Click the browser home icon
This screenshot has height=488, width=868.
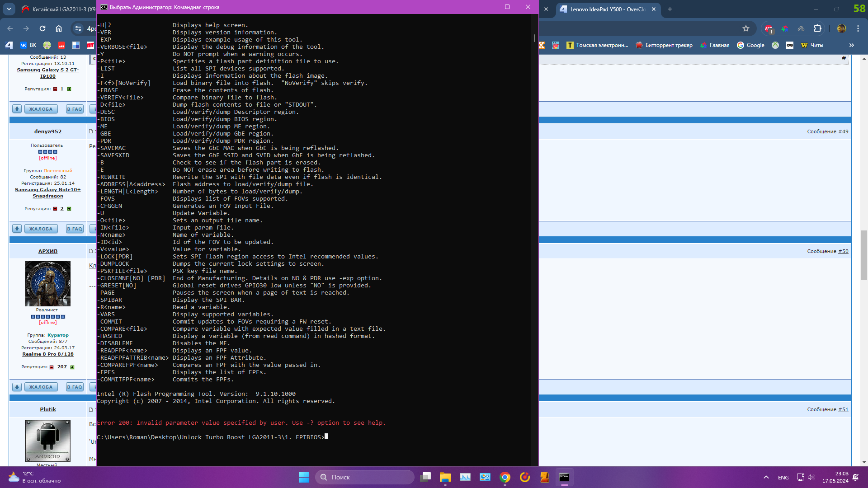click(x=59, y=28)
